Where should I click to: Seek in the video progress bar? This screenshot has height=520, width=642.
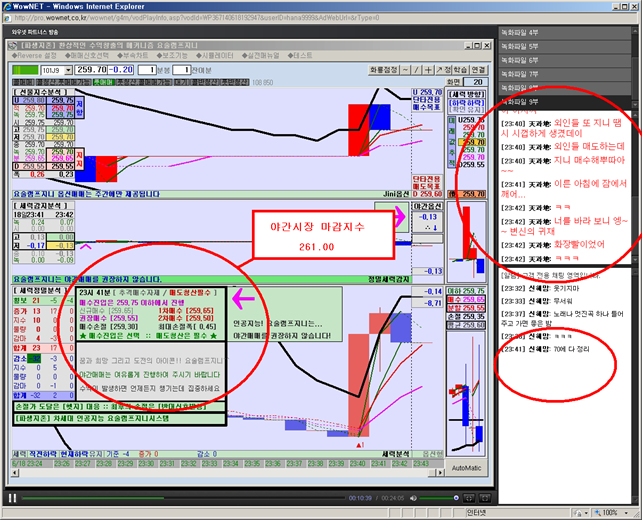coord(183,498)
